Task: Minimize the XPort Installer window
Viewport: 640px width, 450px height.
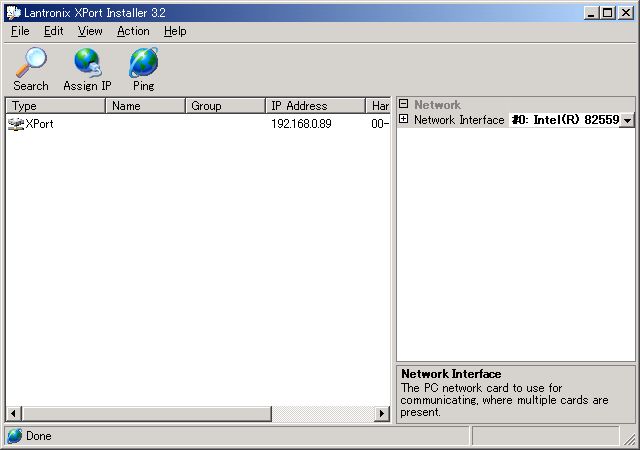Action: 591,13
